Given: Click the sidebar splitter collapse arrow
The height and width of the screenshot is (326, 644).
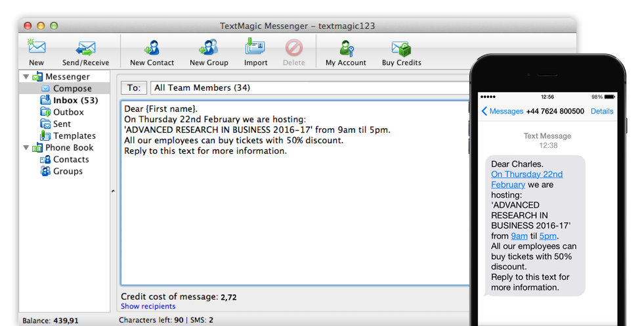Looking at the screenshot, I should [113, 191].
